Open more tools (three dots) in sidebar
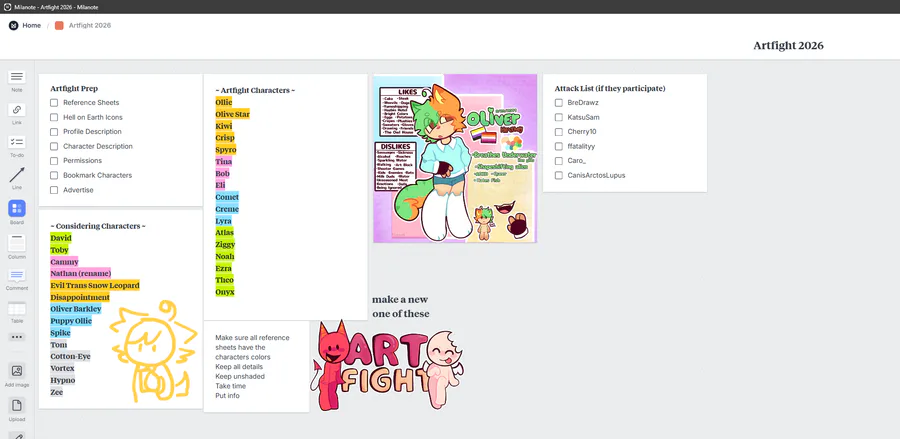 pyautogui.click(x=17, y=337)
